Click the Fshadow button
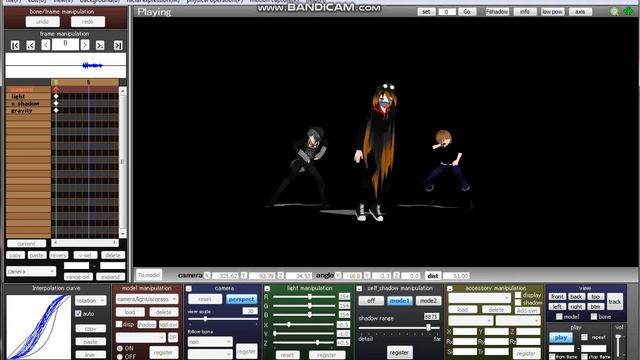This screenshot has height=360, width=640. click(497, 12)
